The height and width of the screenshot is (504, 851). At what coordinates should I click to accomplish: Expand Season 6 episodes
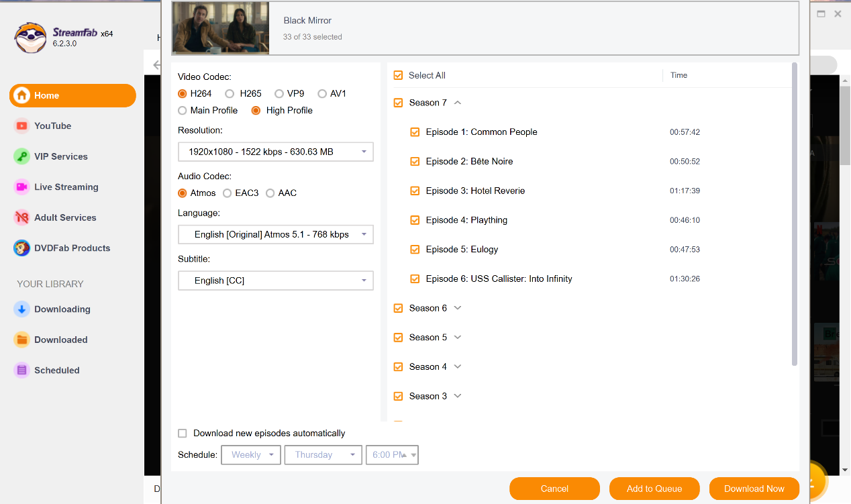click(x=458, y=308)
